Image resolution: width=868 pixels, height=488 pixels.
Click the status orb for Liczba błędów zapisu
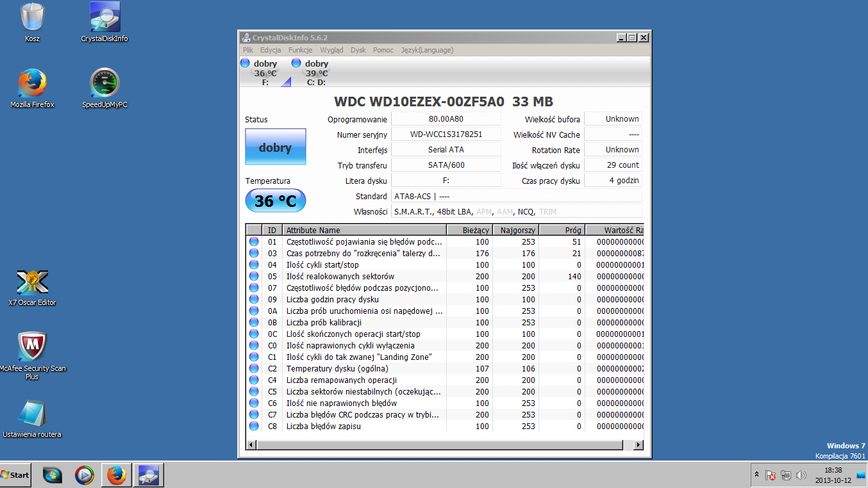pos(254,427)
